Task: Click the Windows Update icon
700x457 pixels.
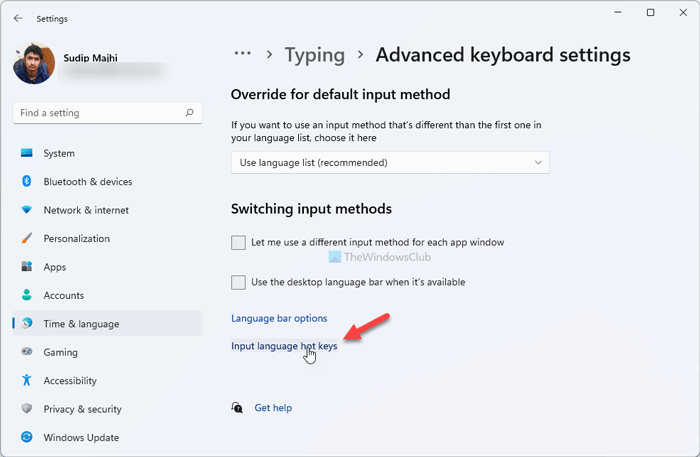Action: click(26, 437)
